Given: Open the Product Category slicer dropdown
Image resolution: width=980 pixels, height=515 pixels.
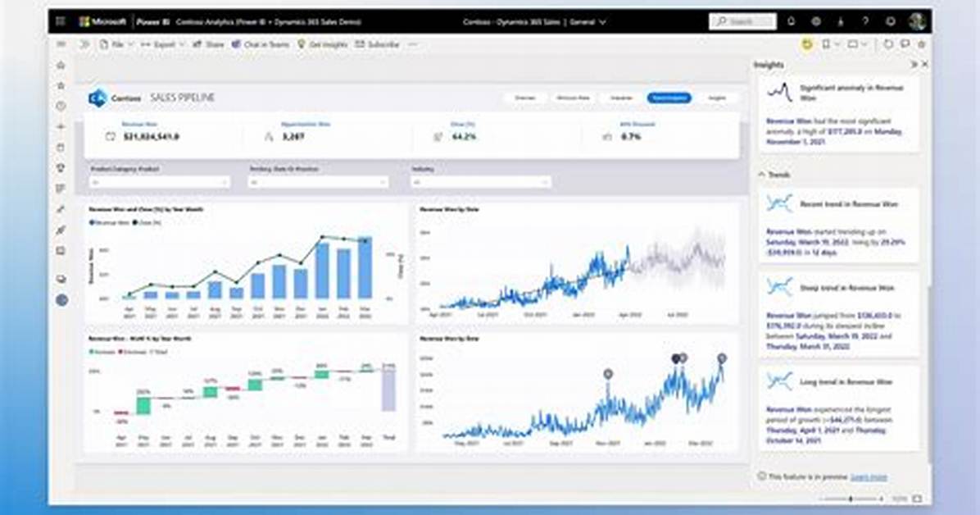Looking at the screenshot, I should click(x=160, y=182).
